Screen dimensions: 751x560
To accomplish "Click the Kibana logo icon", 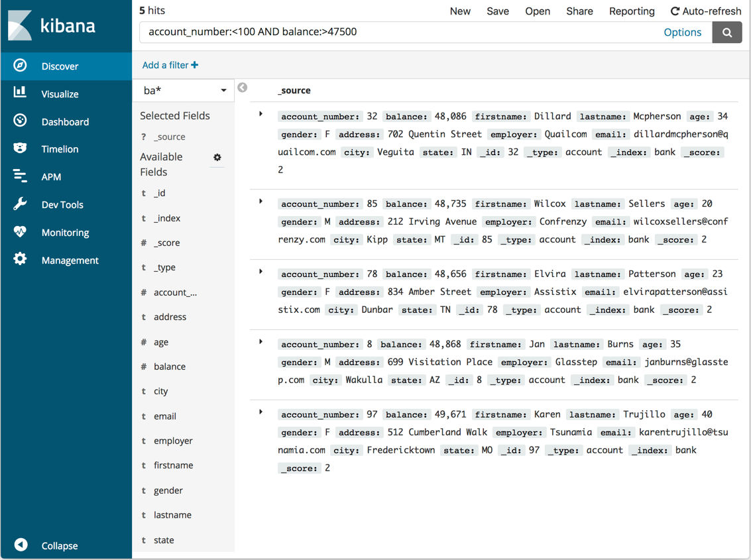I will pyautogui.click(x=20, y=26).
